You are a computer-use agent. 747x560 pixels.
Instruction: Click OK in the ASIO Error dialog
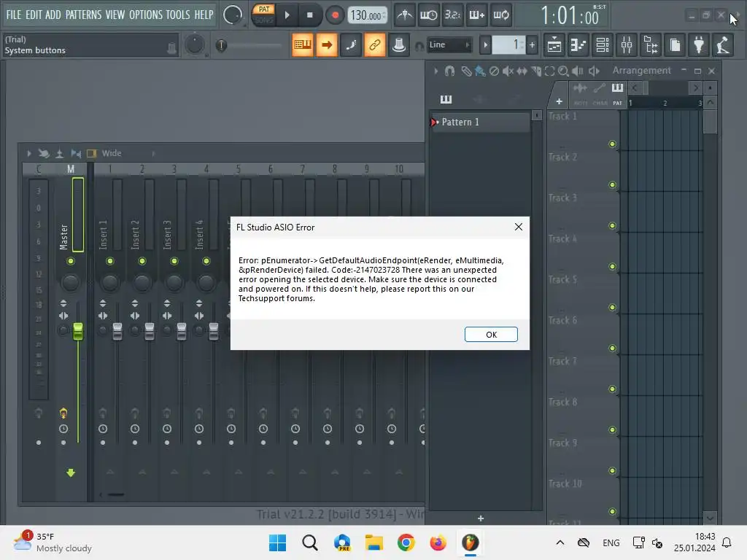click(491, 334)
